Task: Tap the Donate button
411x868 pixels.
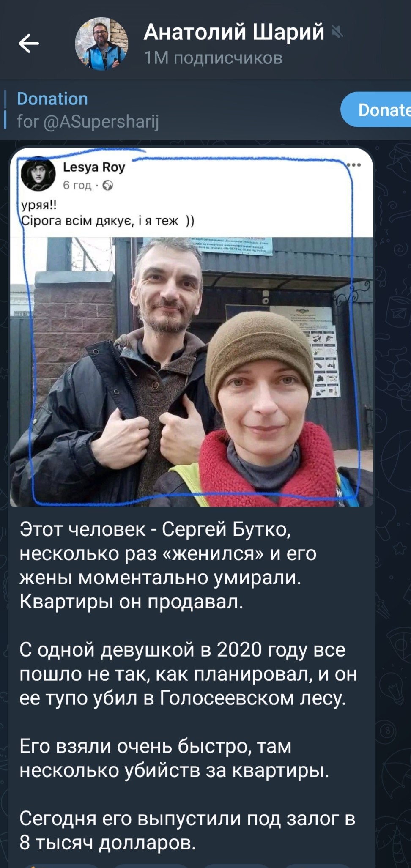Action: (376, 110)
